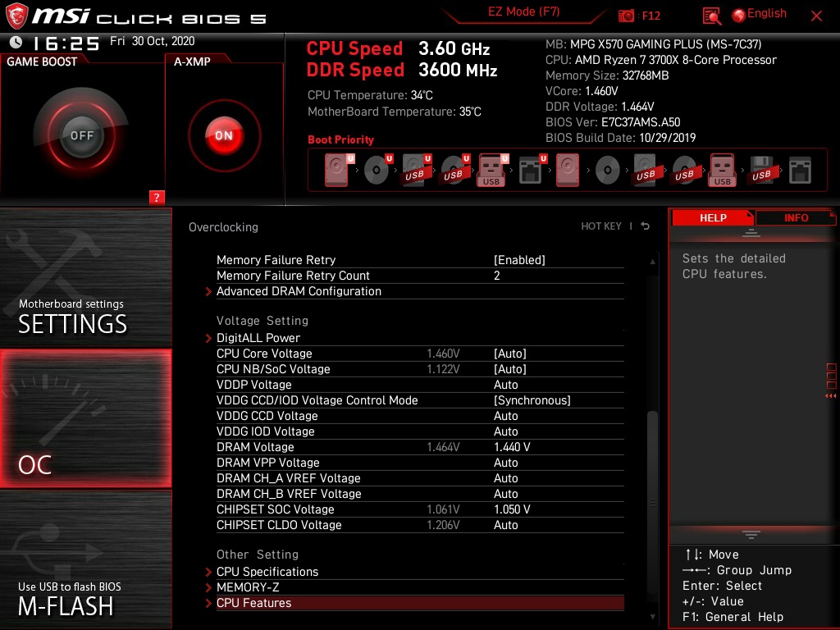The image size is (840, 630).
Task: Edit Memory Failure Retry Count value 2
Action: (496, 276)
